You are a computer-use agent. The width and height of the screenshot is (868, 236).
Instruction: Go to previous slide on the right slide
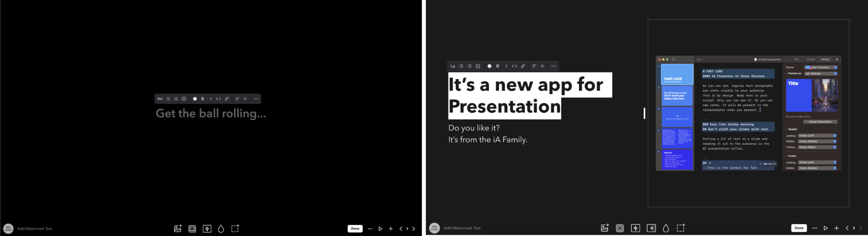click(847, 228)
